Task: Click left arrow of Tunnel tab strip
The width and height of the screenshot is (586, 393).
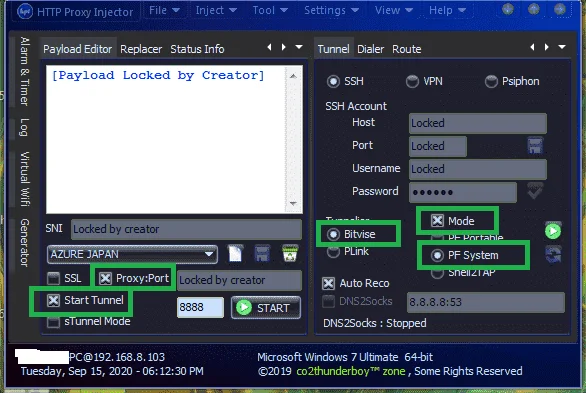Action: pyautogui.click(x=533, y=47)
